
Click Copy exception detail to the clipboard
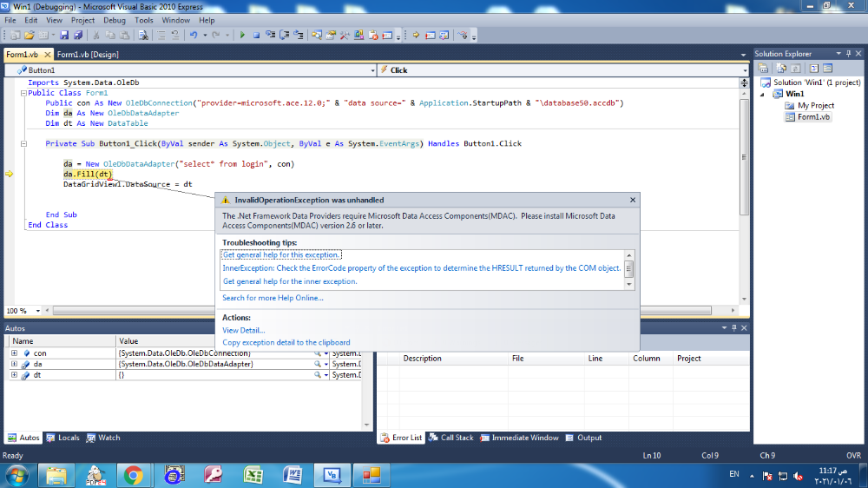click(x=286, y=342)
